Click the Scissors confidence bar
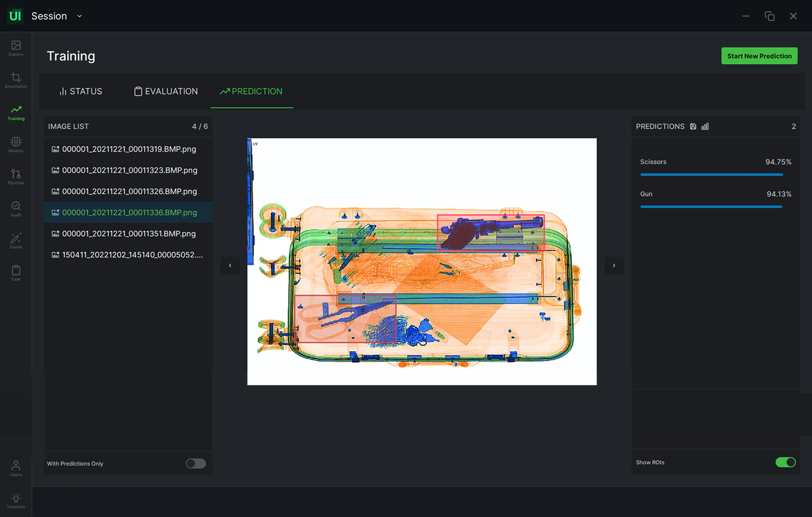 [712, 174]
